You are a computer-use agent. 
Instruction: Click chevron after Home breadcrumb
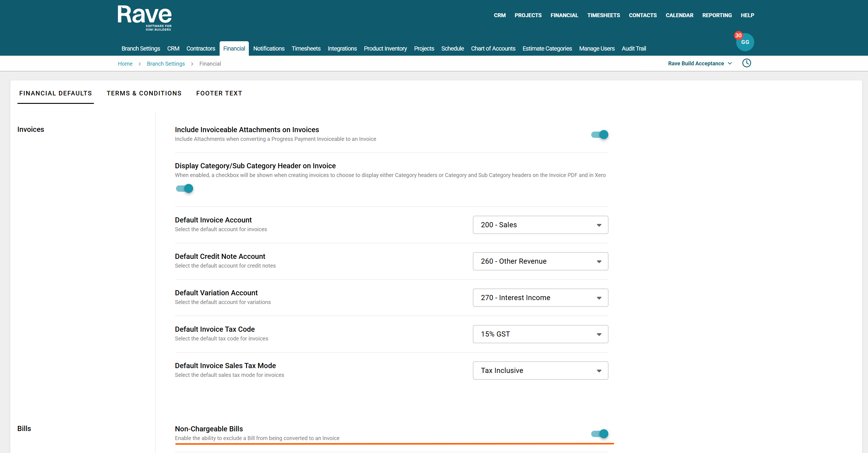coord(140,64)
